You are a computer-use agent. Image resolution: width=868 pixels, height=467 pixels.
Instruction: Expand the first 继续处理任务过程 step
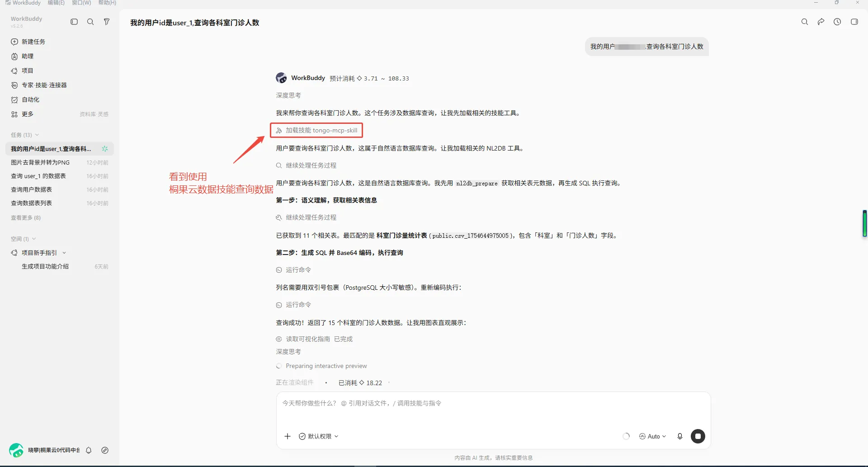(x=307, y=165)
